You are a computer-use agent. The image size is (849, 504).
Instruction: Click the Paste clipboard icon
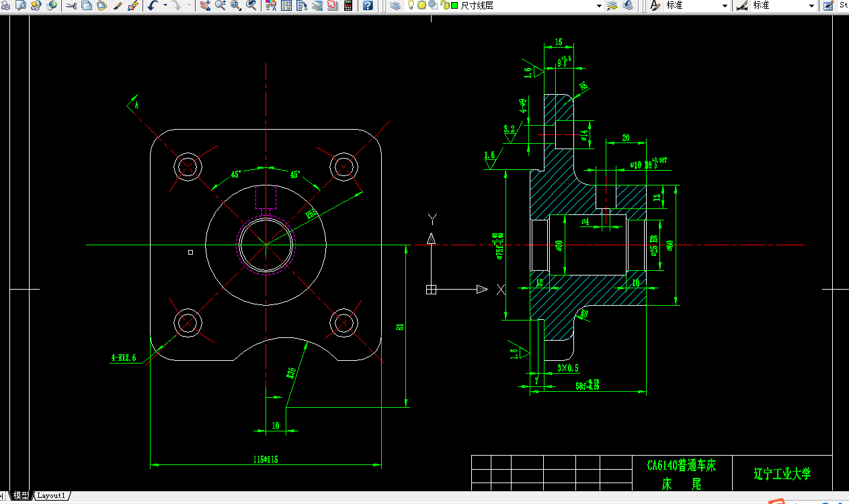click(x=102, y=5)
